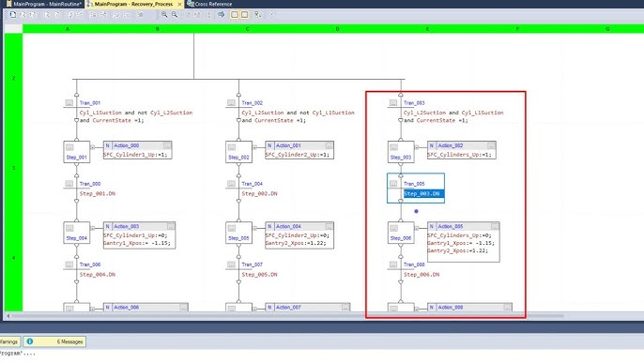This screenshot has width=644, height=362.
Task: Collapse the Step_004 action connector box
Action: [92, 228]
